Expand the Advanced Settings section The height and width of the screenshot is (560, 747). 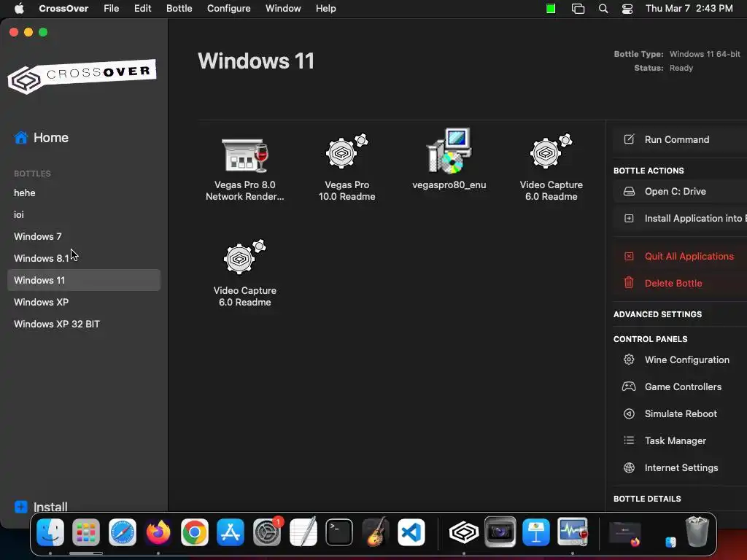coord(657,314)
